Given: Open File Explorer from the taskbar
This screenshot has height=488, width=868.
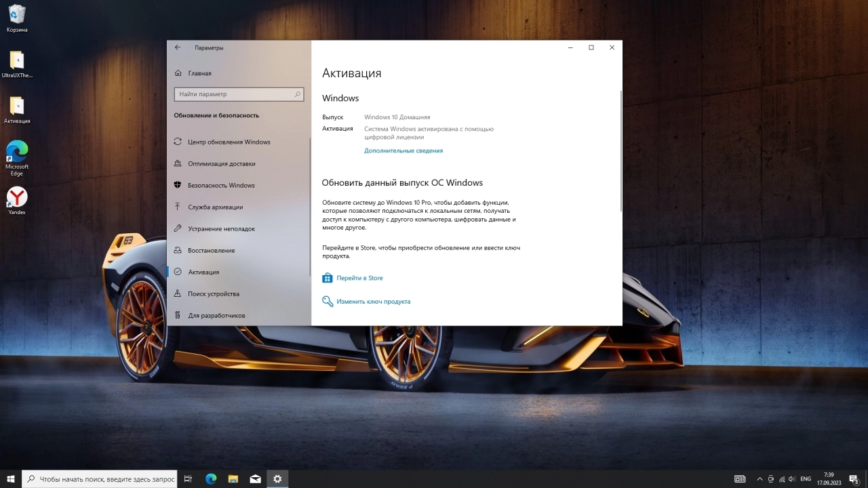Looking at the screenshot, I should coord(233,479).
